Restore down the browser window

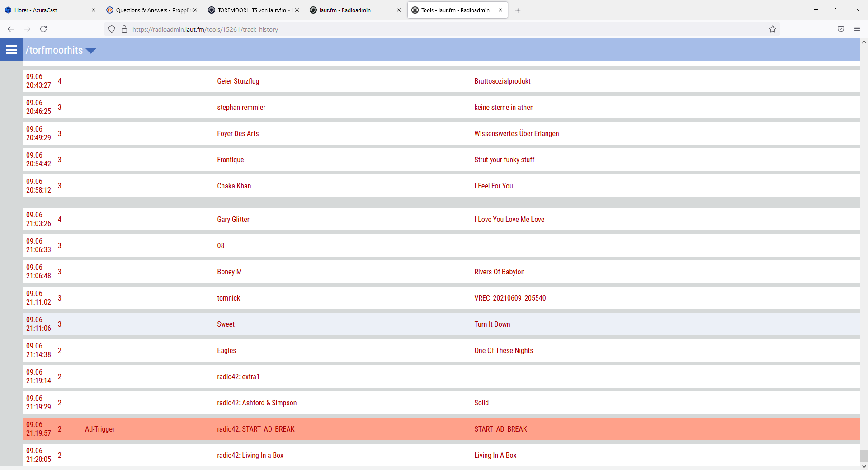[837, 10]
